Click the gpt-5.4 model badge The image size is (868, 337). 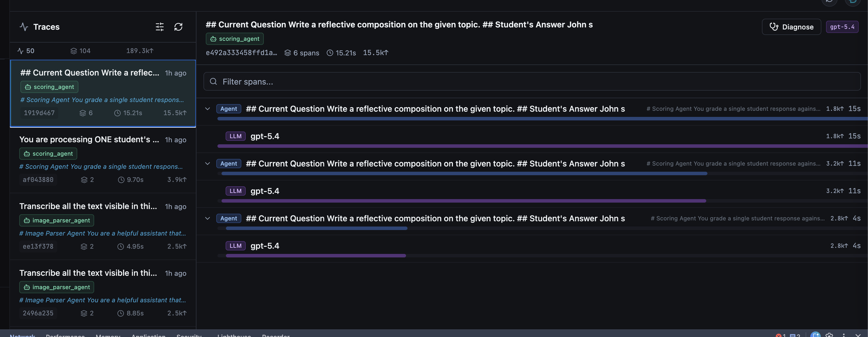tap(842, 26)
